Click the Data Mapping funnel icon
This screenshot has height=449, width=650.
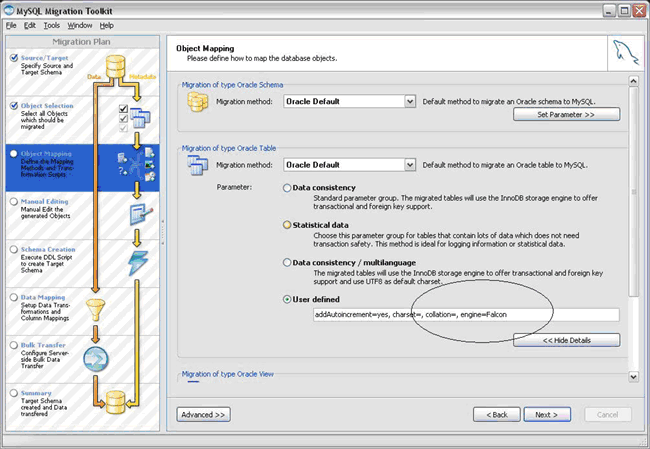(95, 310)
